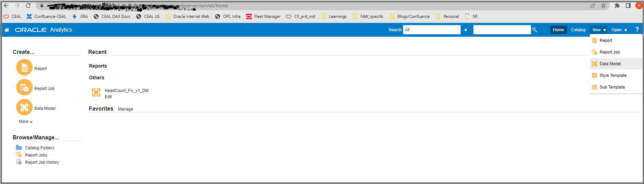This screenshot has height=184, width=644.
Task: Click the HeadCount_Fix_v1_DM data model icon
Action: click(x=96, y=92)
